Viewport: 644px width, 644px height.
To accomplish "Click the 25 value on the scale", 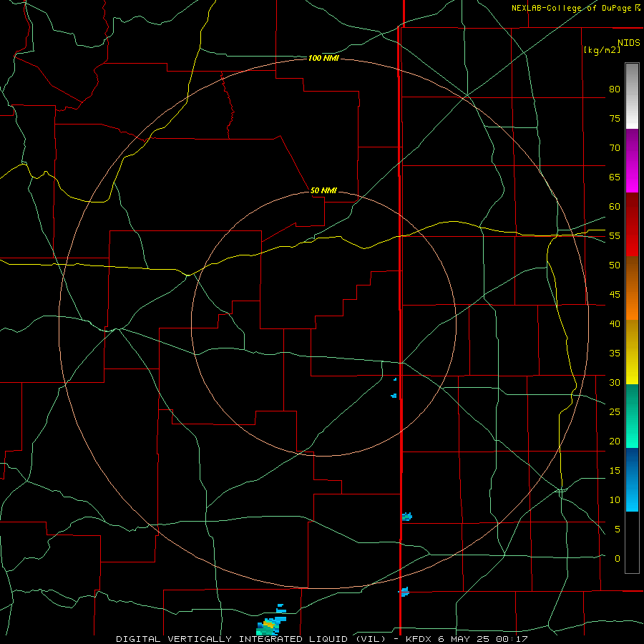I will click(615, 411).
